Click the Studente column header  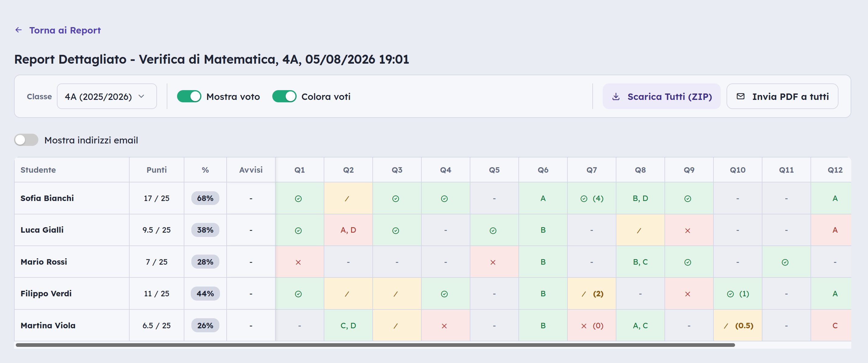38,170
